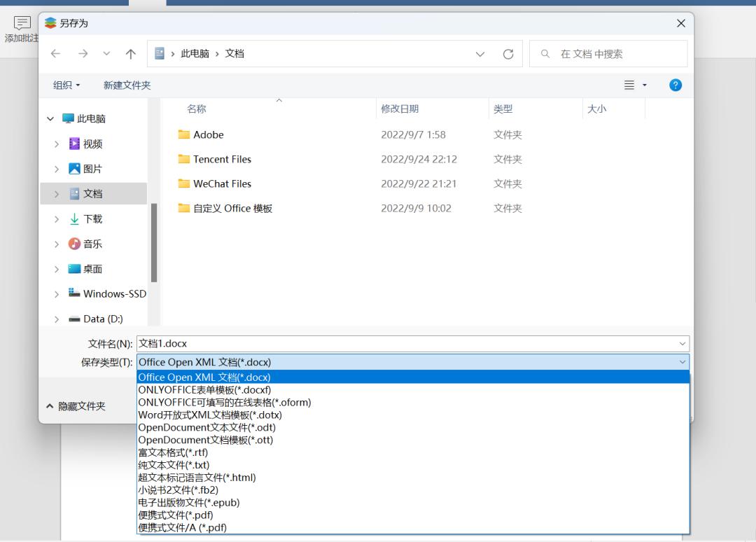
Task: Click 此电脑 in the breadcrumb path
Action: 197,53
